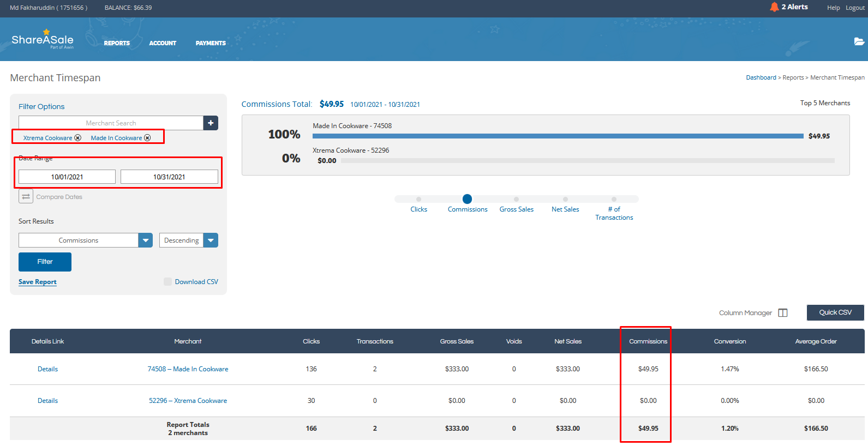868x446 pixels.
Task: Click the end date field 10/31/2021
Action: point(169,177)
